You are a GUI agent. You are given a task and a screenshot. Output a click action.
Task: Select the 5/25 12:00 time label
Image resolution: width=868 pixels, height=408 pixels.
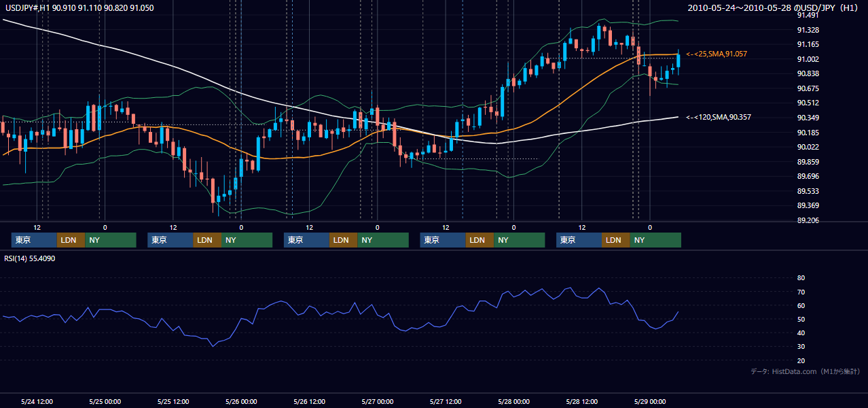(x=173, y=401)
